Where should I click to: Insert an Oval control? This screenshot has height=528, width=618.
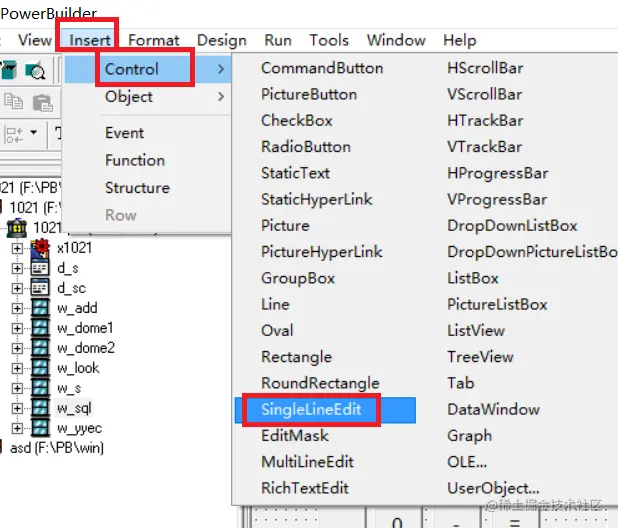pyautogui.click(x=277, y=331)
